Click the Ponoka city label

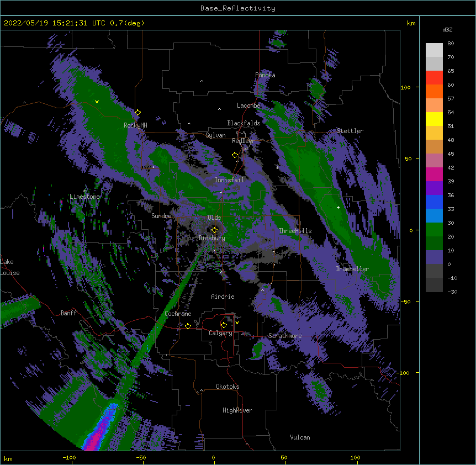[x=265, y=75]
